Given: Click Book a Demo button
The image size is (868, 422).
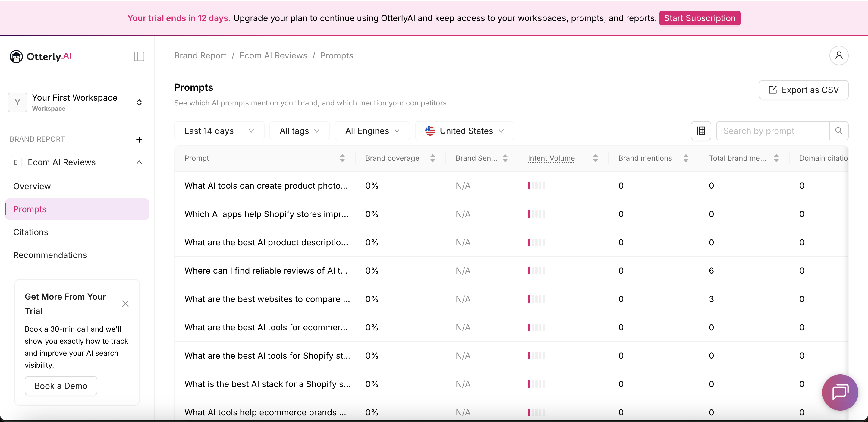Looking at the screenshot, I should pos(61,386).
